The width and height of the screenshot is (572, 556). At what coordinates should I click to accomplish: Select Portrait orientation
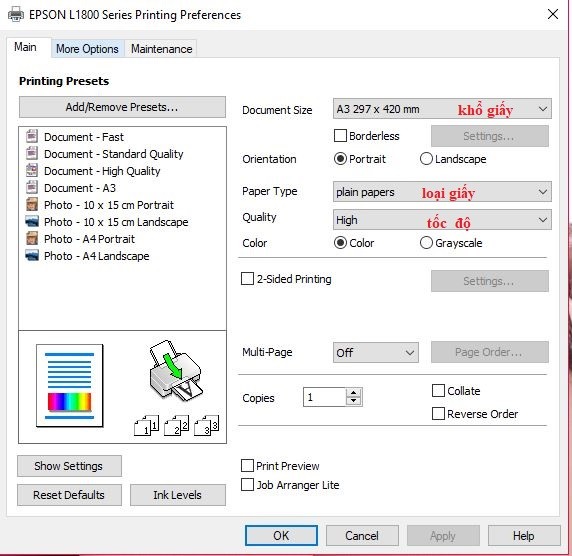tap(340, 159)
